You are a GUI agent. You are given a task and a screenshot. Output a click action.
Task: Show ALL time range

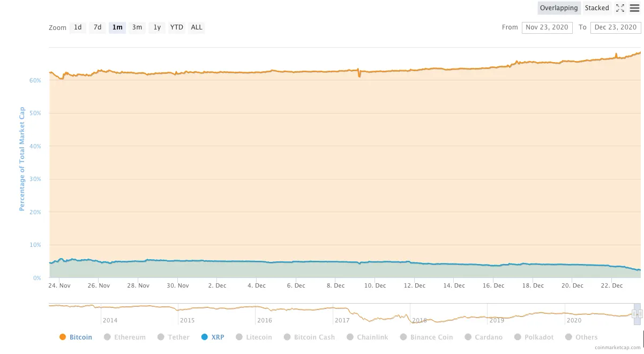click(197, 27)
